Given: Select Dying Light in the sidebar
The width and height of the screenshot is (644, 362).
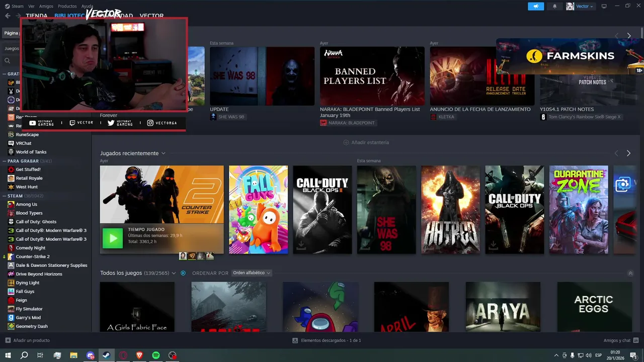Looking at the screenshot, I should click(x=28, y=283).
